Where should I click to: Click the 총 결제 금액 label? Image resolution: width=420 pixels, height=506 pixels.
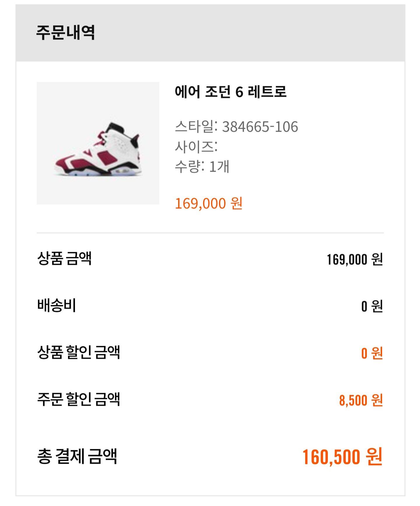[x=77, y=456]
